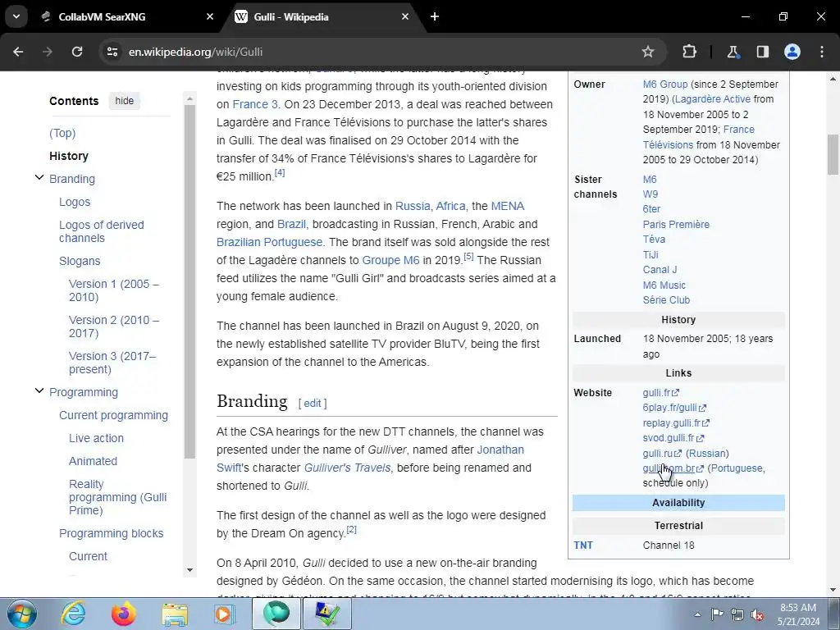The image size is (840, 630).
Task: Go to Slogans in contents
Action: pyautogui.click(x=80, y=261)
